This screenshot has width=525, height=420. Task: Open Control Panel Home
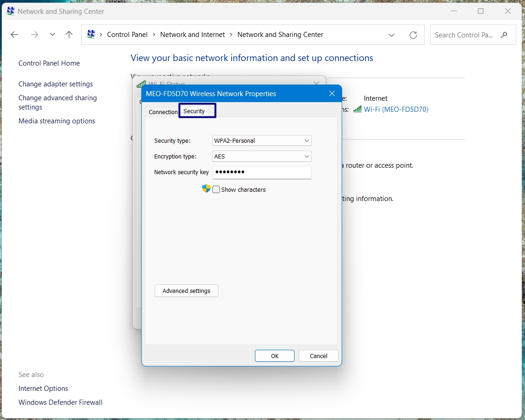point(49,63)
